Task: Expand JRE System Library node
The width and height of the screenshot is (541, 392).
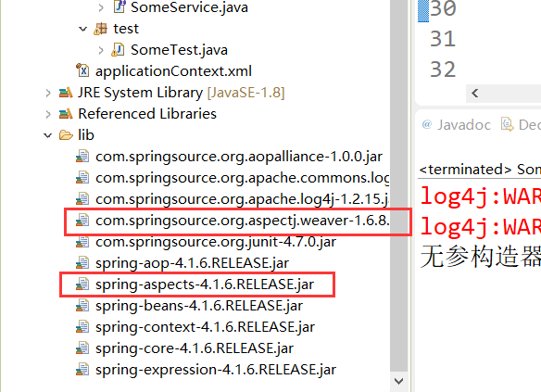Action: click(x=48, y=94)
